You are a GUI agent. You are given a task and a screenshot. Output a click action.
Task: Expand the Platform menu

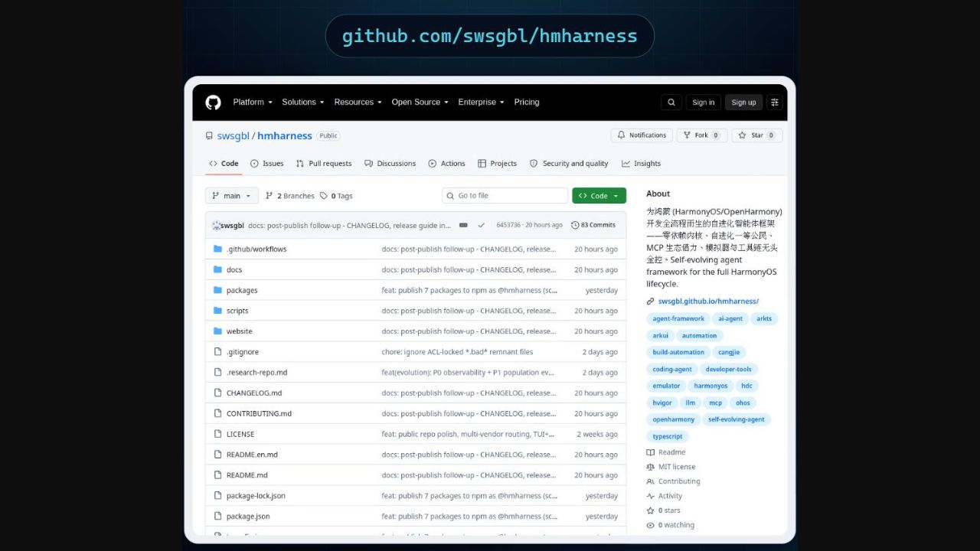pos(253,103)
